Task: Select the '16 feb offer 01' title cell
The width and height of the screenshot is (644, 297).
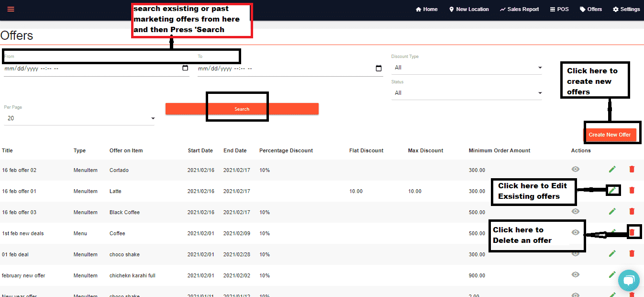Action: 19,191
